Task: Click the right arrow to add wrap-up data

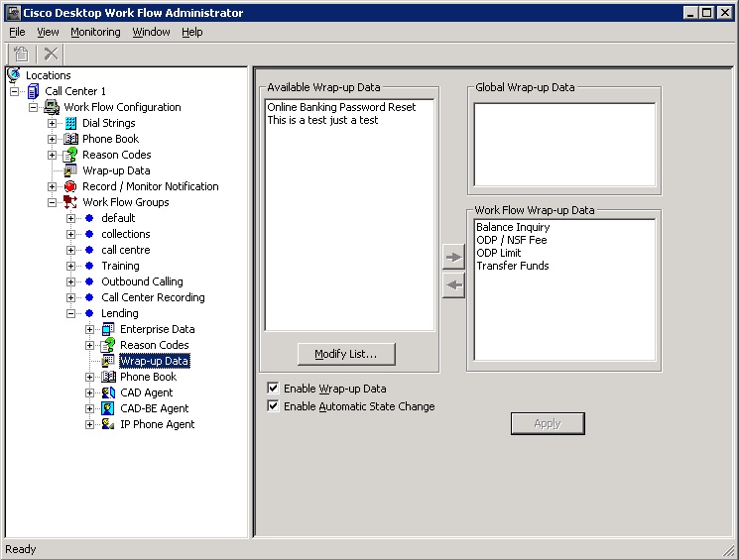Action: [453, 257]
